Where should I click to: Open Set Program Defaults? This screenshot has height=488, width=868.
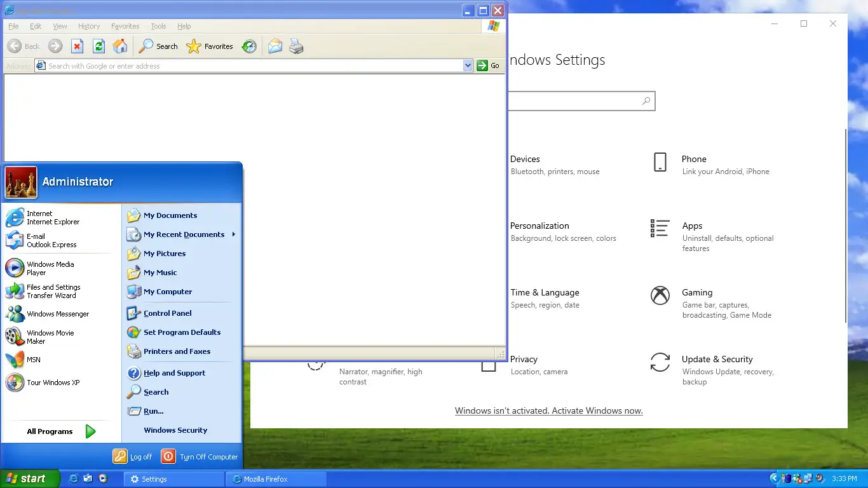[x=181, y=332]
